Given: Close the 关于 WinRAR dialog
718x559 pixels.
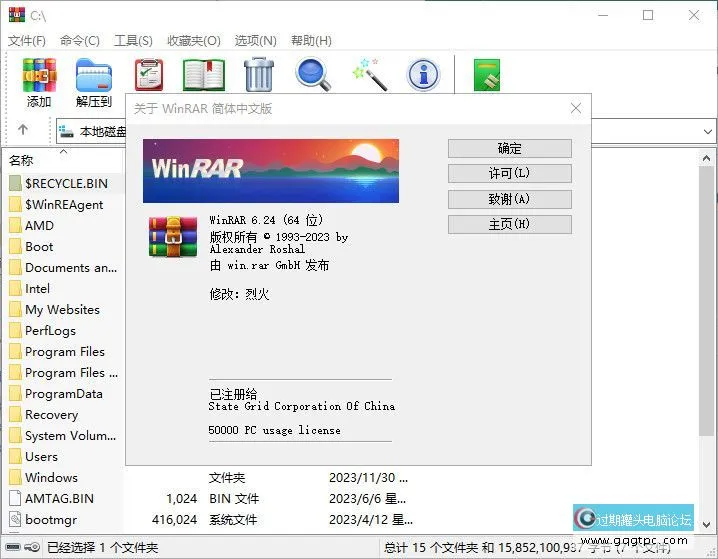Looking at the screenshot, I should point(575,108).
